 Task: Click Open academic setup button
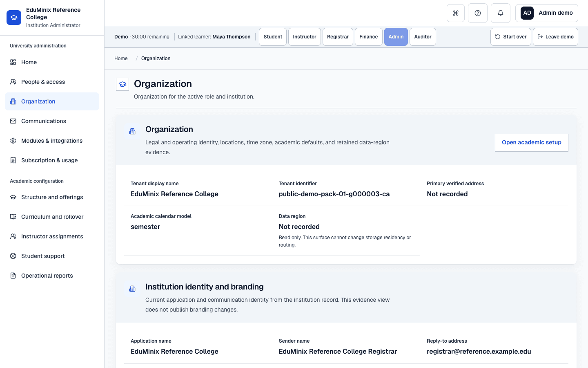click(x=532, y=143)
